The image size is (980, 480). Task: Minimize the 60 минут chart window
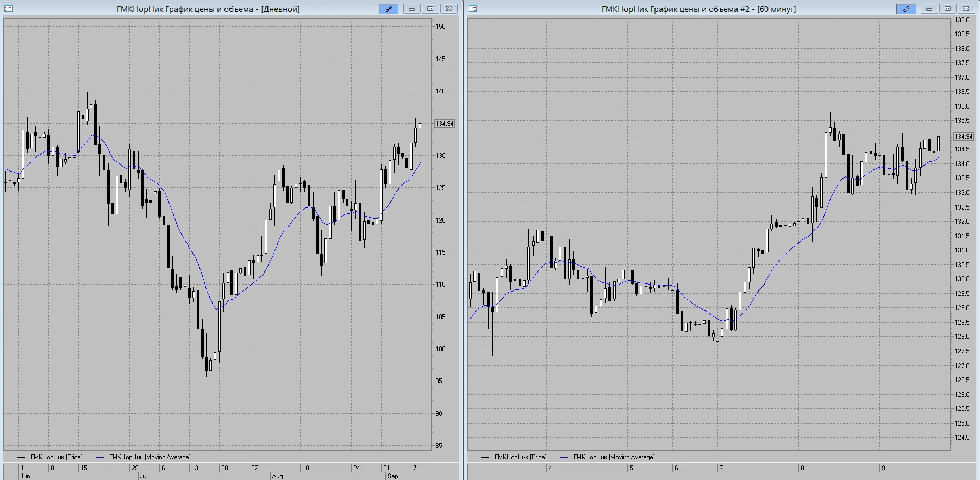pos(929,9)
